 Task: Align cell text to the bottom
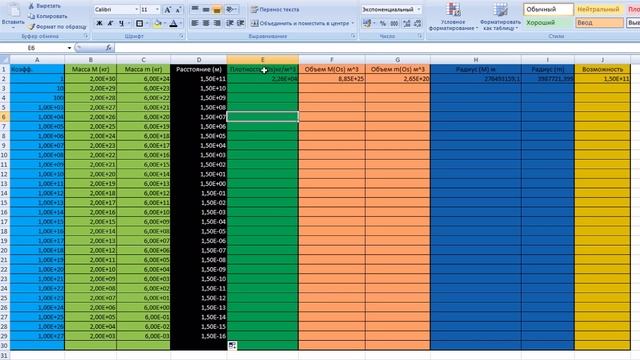(x=217, y=9)
